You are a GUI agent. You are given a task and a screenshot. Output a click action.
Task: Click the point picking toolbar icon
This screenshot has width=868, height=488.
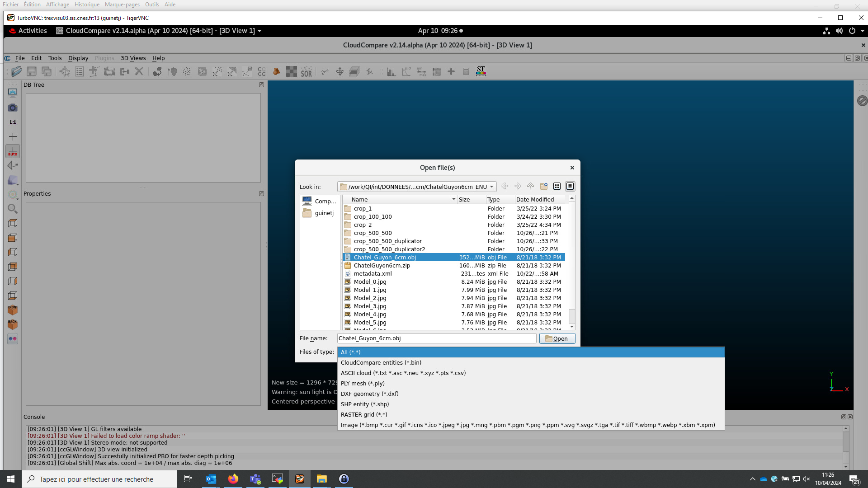(x=65, y=71)
